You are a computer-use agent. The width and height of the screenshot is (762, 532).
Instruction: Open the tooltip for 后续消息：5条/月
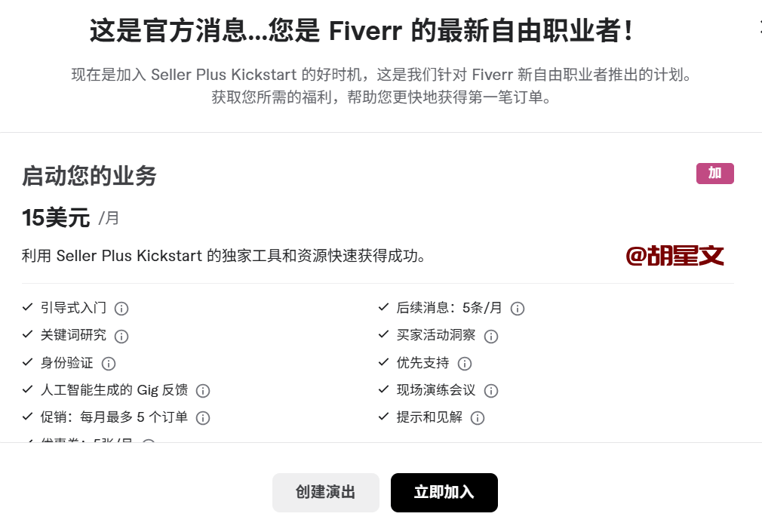517,308
